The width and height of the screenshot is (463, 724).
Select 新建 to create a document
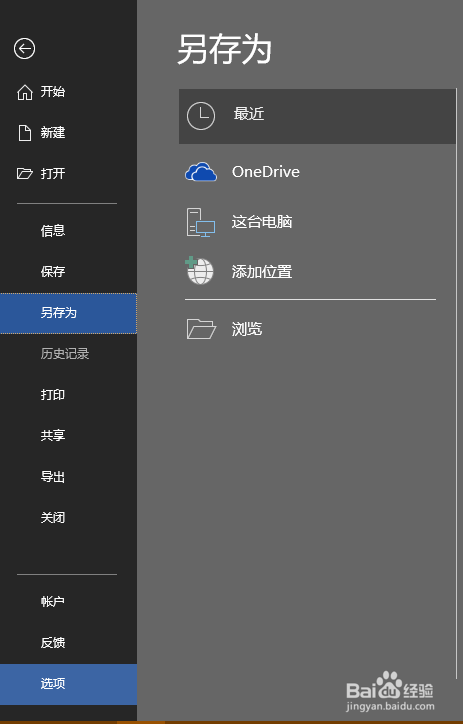tap(68, 133)
